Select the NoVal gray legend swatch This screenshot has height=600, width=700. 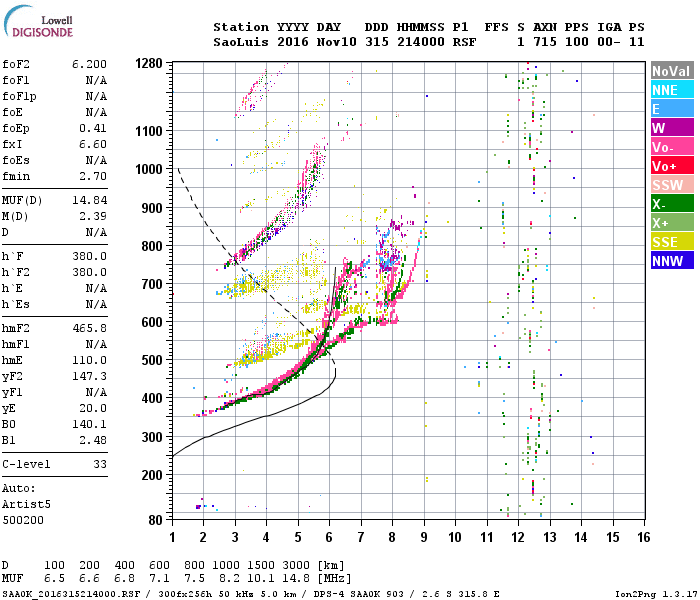point(672,71)
